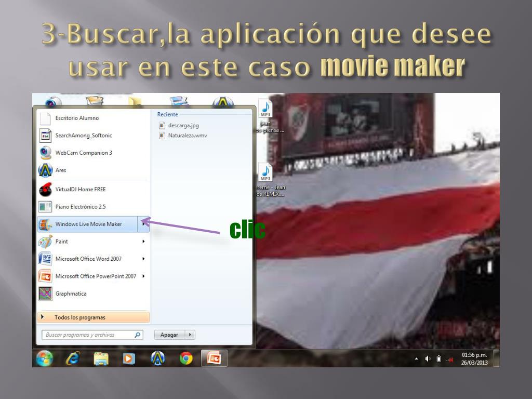Open the 'jean' MP3 desktop file

(x=265, y=116)
